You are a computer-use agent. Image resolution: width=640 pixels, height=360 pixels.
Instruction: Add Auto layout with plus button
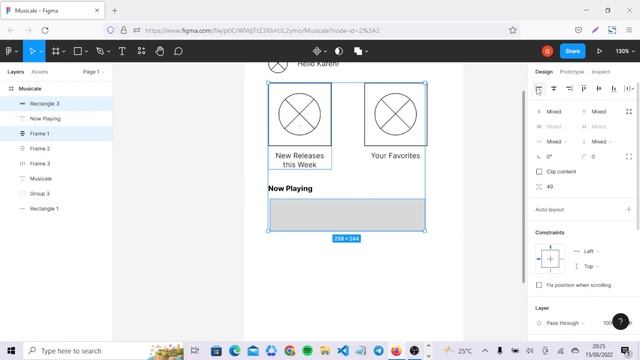(x=629, y=209)
